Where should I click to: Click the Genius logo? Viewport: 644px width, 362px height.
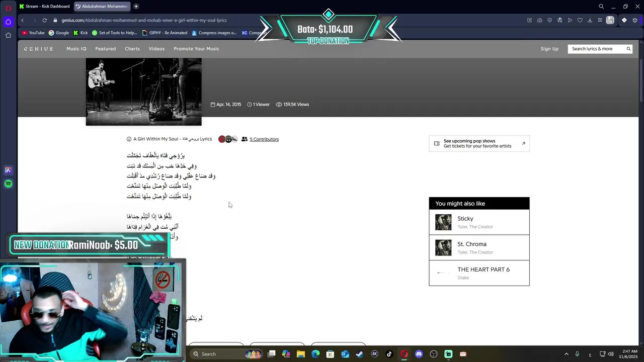coord(38,49)
